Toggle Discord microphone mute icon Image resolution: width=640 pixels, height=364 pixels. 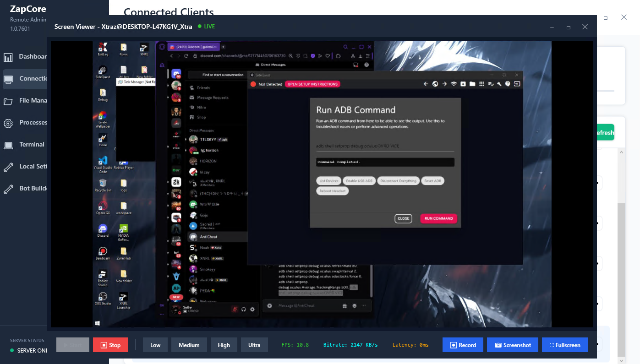[x=235, y=310]
